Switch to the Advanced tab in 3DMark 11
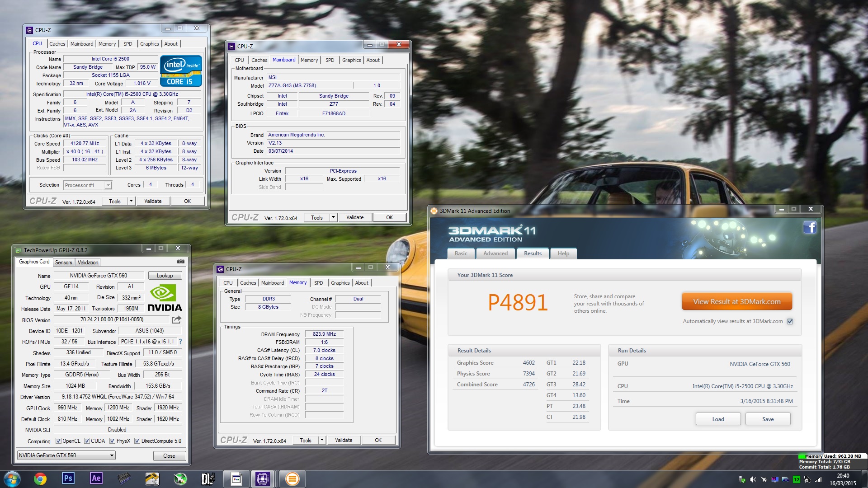The image size is (868, 488). (x=495, y=253)
